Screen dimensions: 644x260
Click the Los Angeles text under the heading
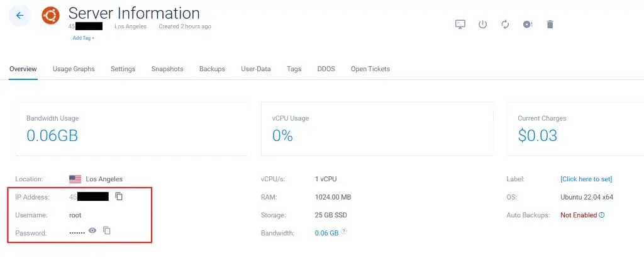(x=131, y=26)
